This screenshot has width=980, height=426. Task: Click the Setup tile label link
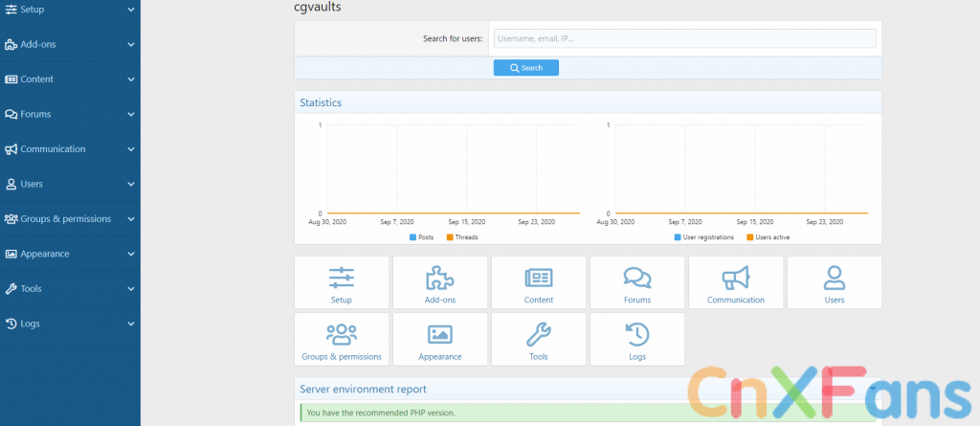[342, 301]
